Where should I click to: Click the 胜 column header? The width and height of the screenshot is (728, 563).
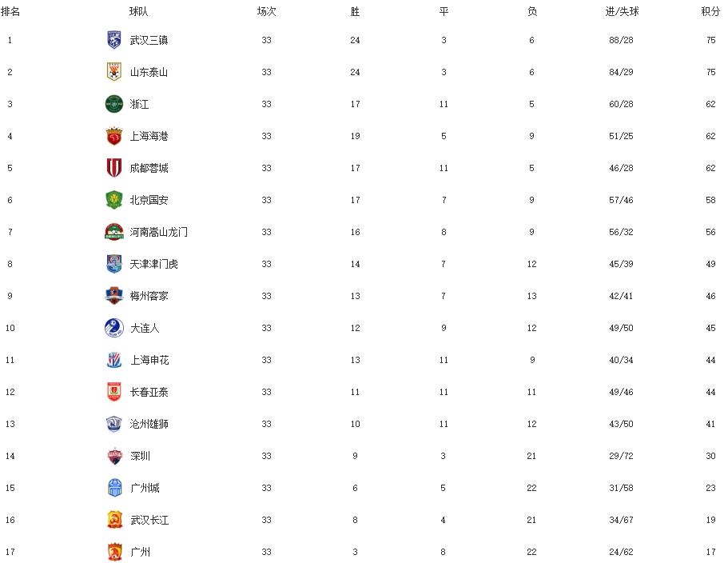355,11
